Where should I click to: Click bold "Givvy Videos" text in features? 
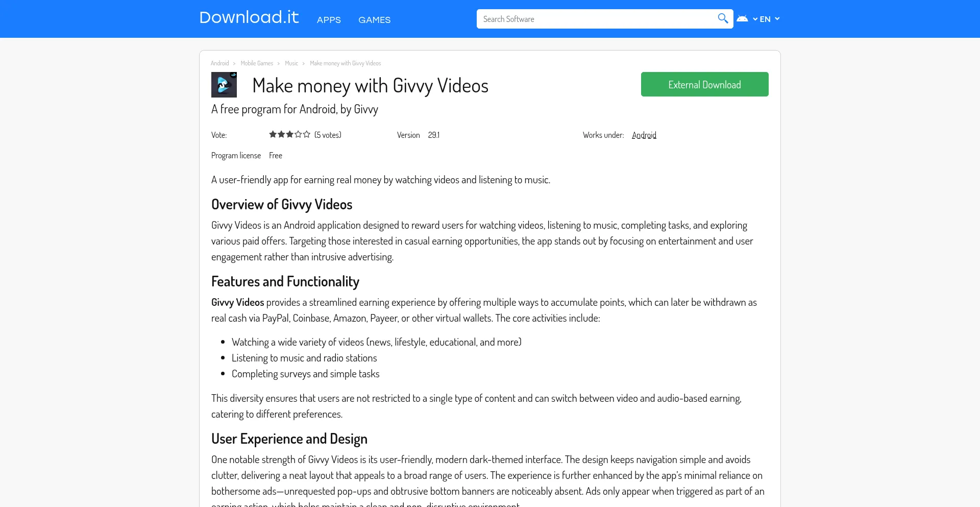(238, 302)
